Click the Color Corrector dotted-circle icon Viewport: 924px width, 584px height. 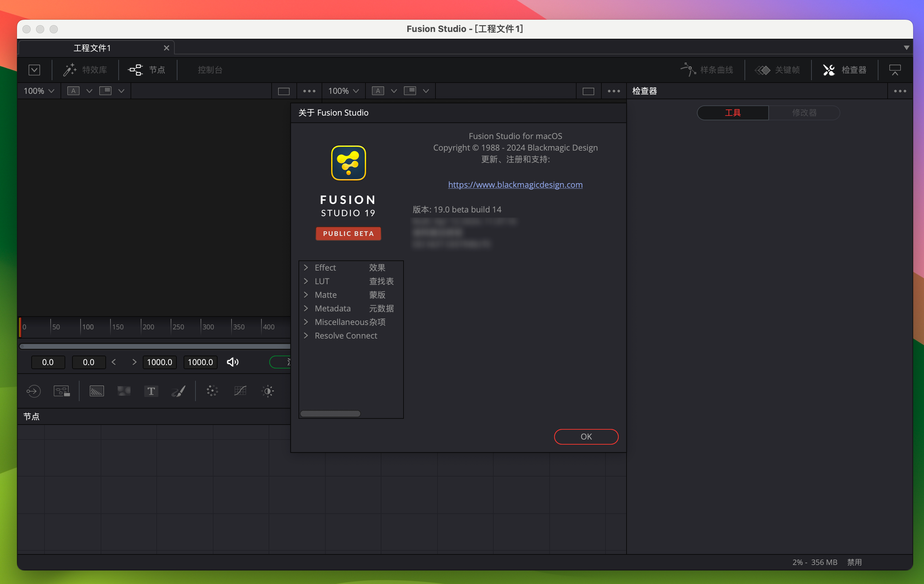tap(212, 391)
